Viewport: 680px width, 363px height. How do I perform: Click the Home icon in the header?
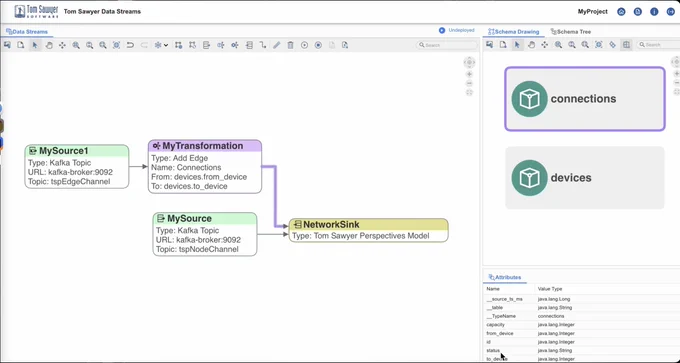[x=621, y=12]
